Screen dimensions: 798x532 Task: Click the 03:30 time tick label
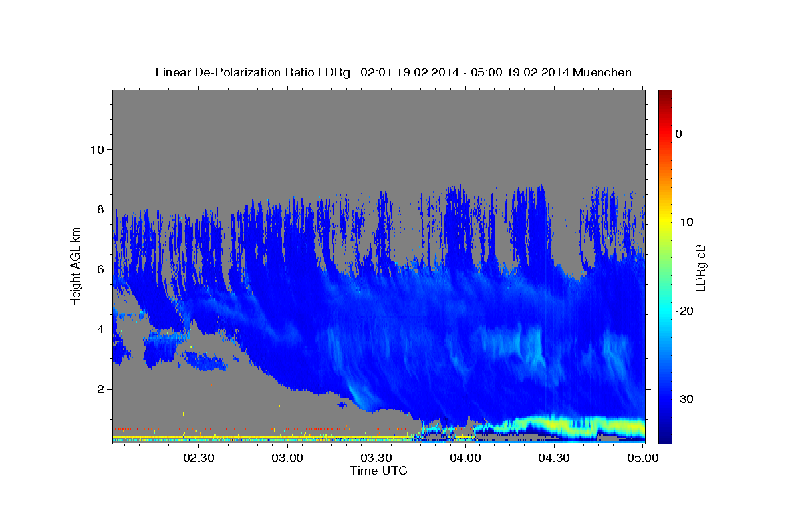point(376,458)
